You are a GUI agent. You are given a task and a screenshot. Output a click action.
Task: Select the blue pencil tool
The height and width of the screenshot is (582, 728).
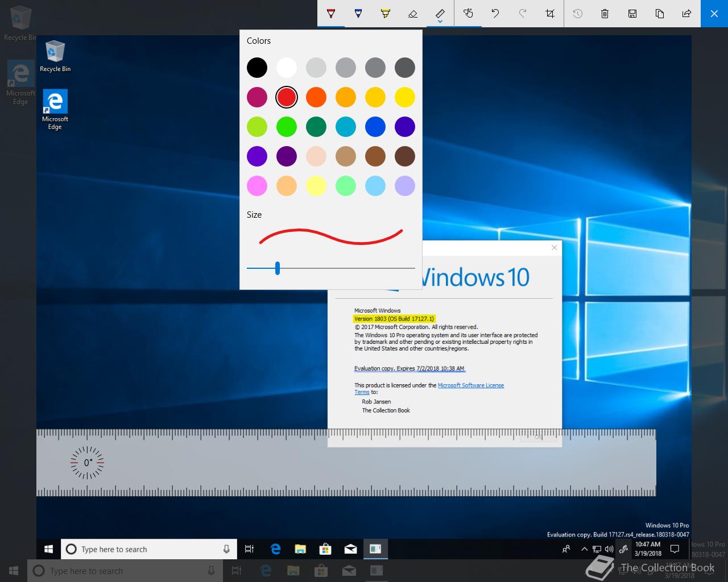click(358, 13)
